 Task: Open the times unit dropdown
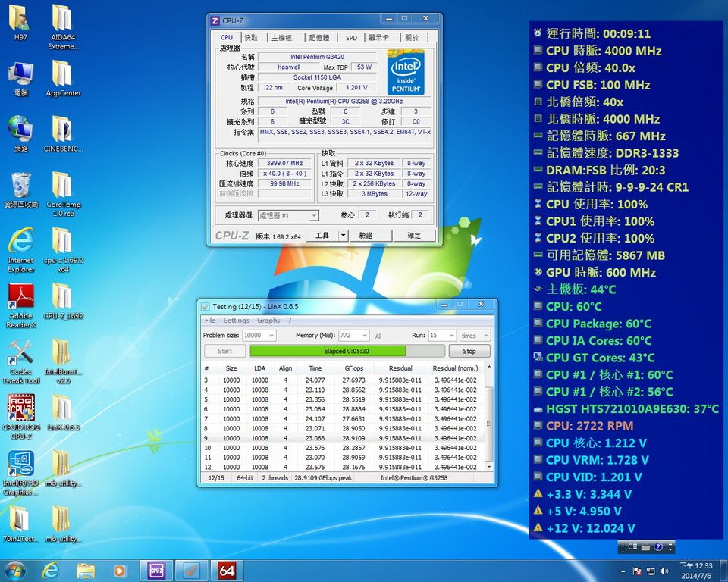[475, 336]
